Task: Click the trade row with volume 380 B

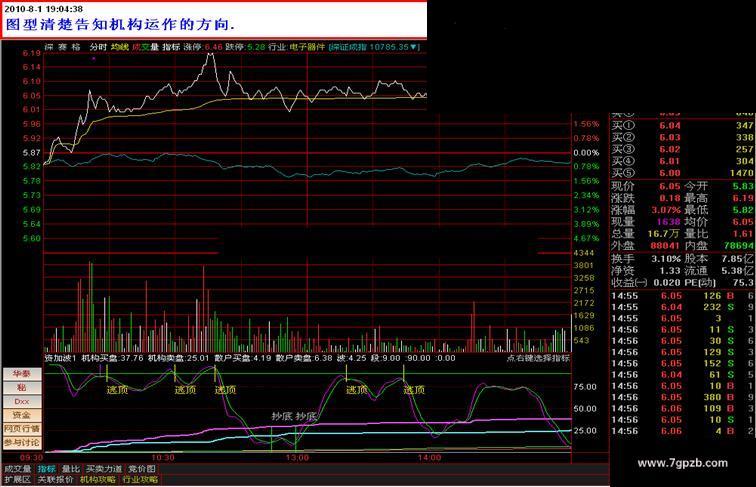Action: (683, 397)
